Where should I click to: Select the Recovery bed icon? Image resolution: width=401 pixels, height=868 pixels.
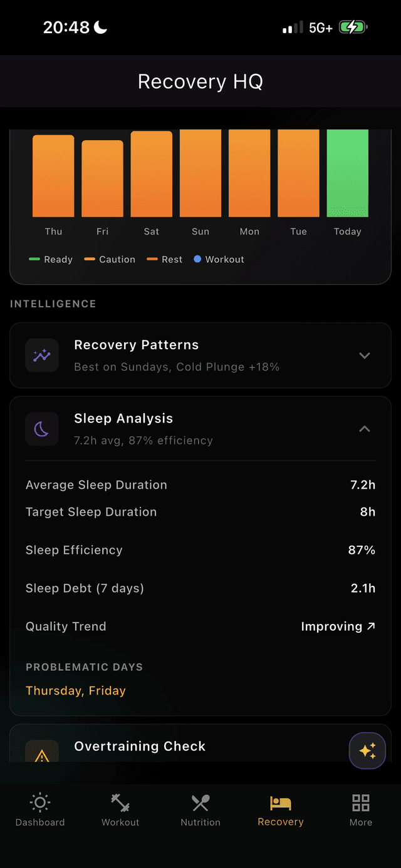280,802
